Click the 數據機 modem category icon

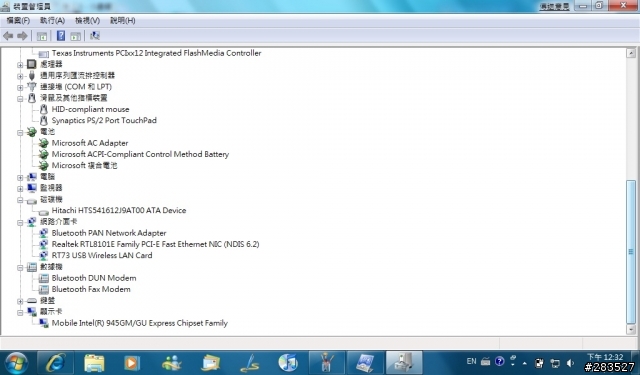coord(31,267)
